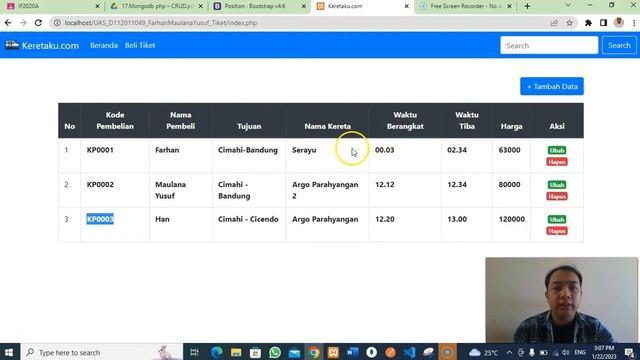
Task: Open Google Chrome from taskbar
Action: [314, 352]
